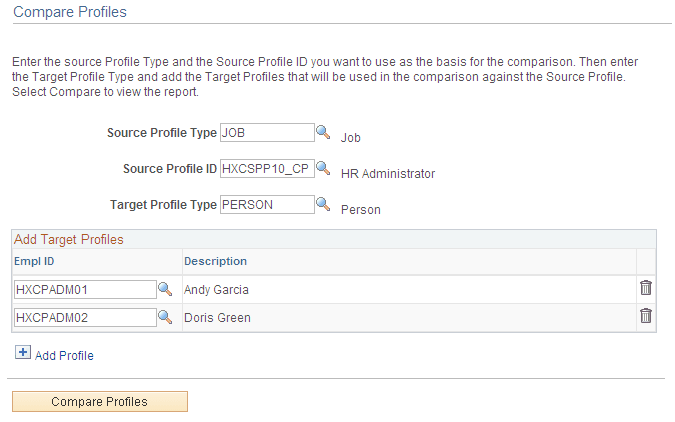
Task: Click the Add Profile link text
Action: (64, 356)
